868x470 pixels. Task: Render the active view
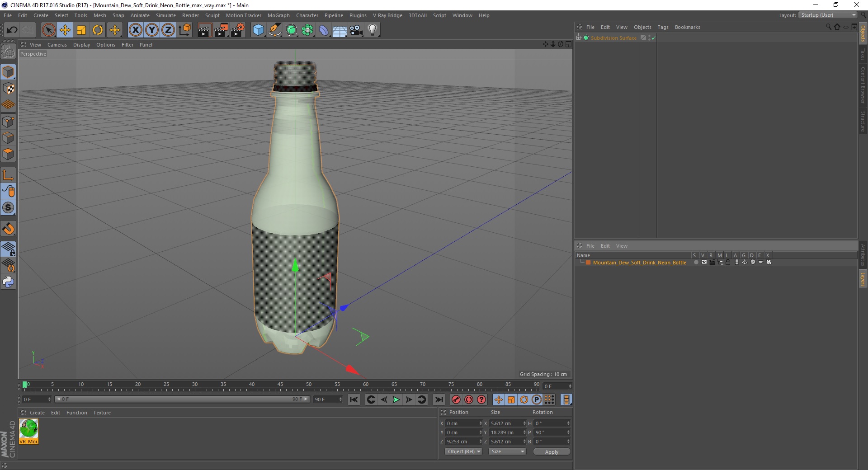click(x=204, y=30)
